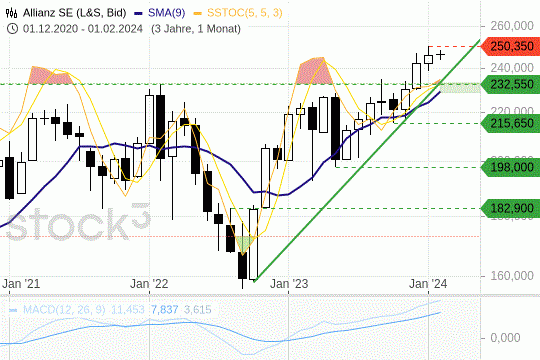540x360 pixels.
Task: Click the green 215,650 price label
Action: [511, 123]
